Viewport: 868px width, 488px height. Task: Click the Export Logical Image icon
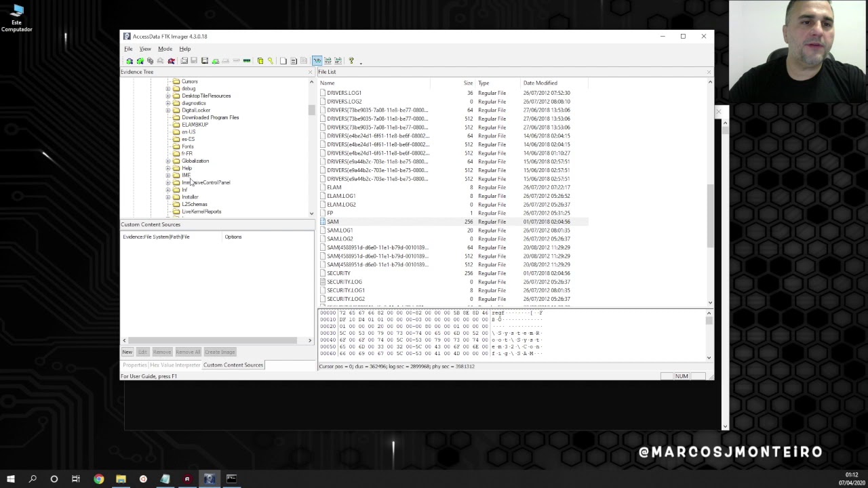tap(205, 60)
